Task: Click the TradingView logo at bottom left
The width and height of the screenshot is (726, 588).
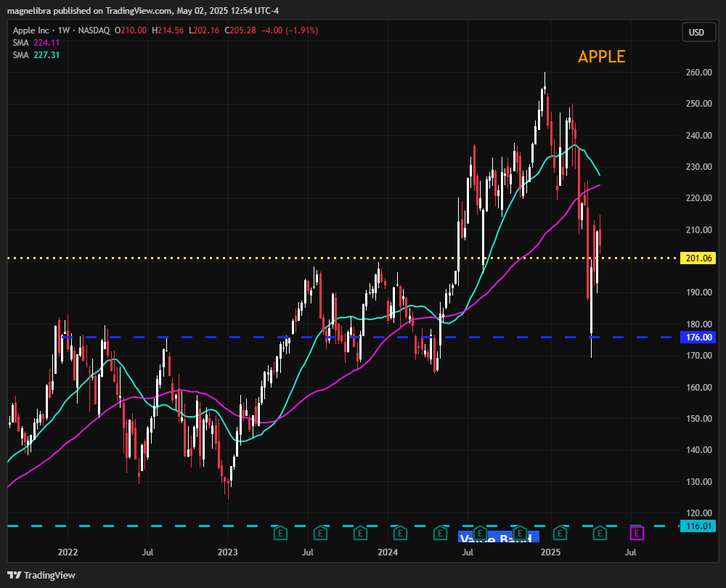Action: 41,575
